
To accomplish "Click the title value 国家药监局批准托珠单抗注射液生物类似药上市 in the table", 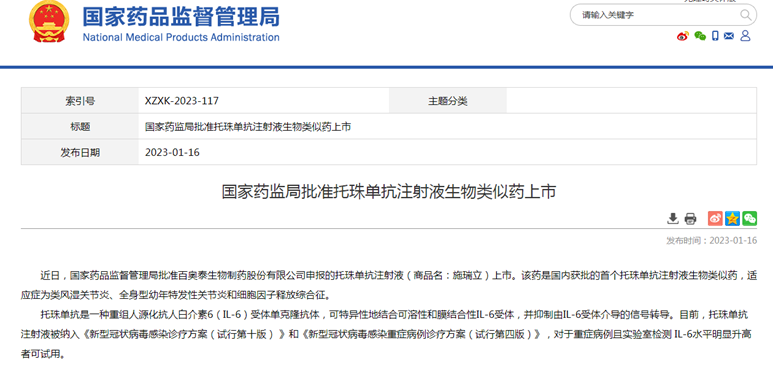I will (248, 127).
